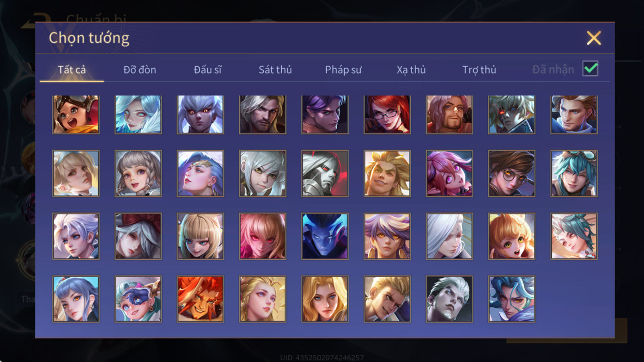Toggle the Đã nhận checkbox
644x362 pixels.
[x=590, y=69]
